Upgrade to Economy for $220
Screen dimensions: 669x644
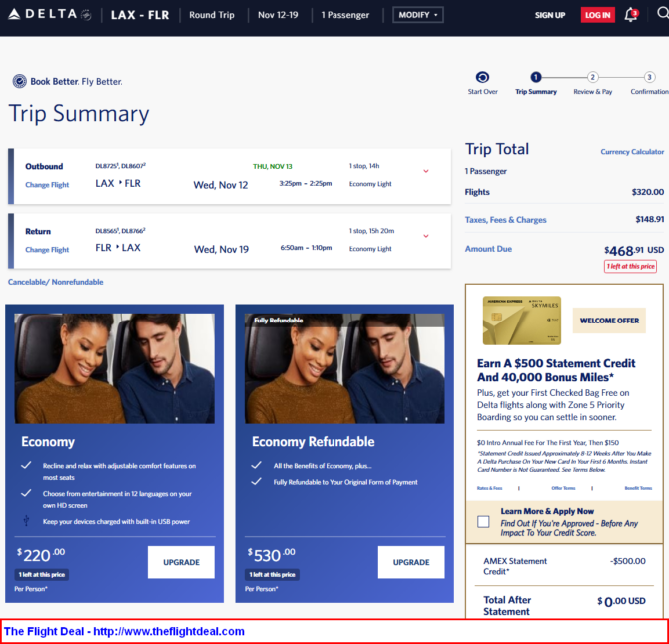181,562
